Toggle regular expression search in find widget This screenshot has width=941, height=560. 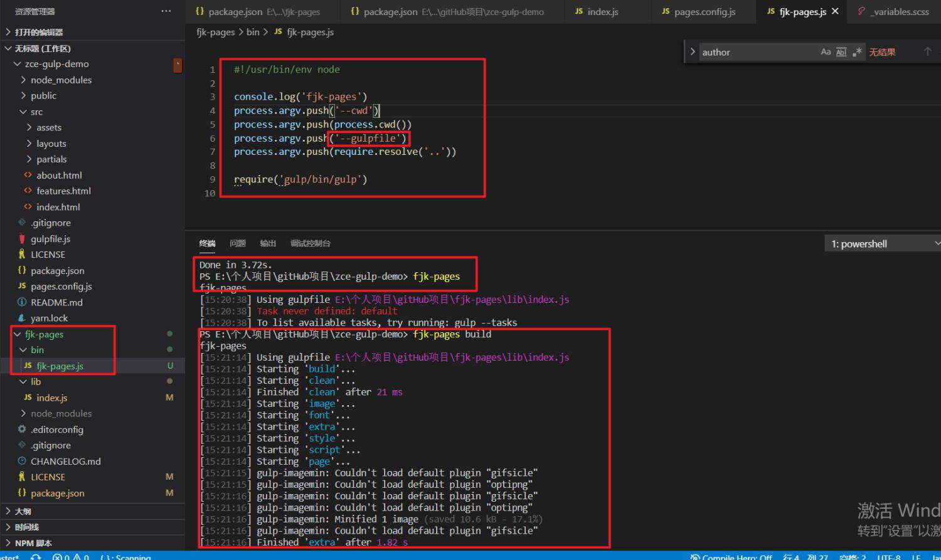coord(857,52)
